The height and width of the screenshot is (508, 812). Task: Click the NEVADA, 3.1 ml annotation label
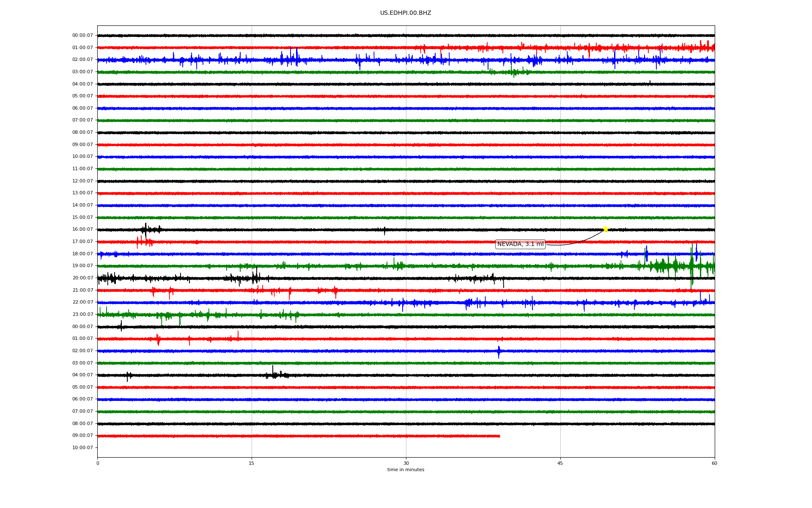(x=520, y=244)
